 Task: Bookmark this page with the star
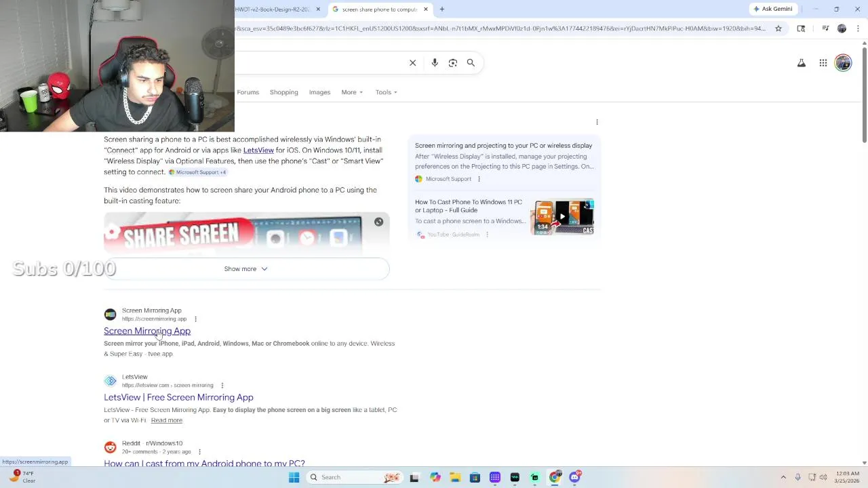[778, 28]
